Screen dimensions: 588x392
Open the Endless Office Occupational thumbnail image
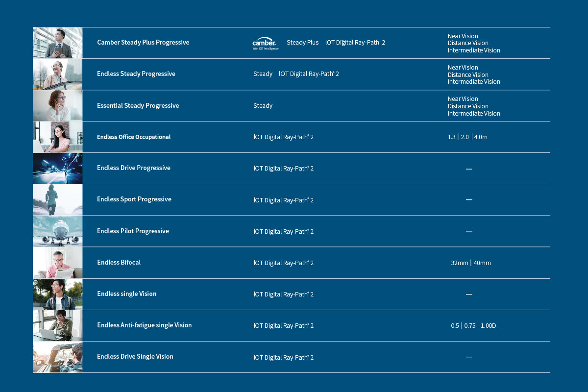pos(58,137)
